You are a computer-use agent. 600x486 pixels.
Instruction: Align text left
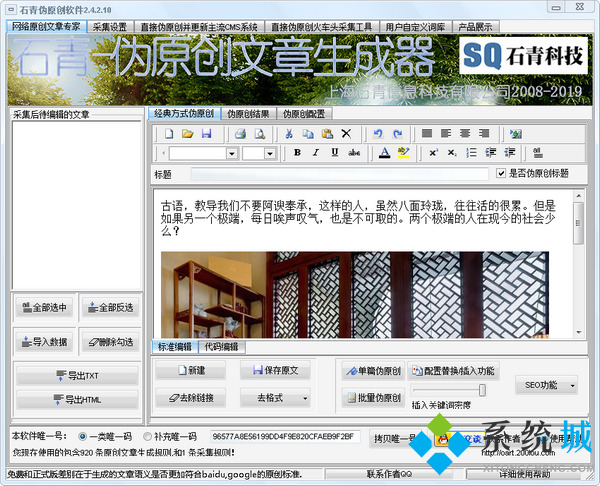point(446,133)
